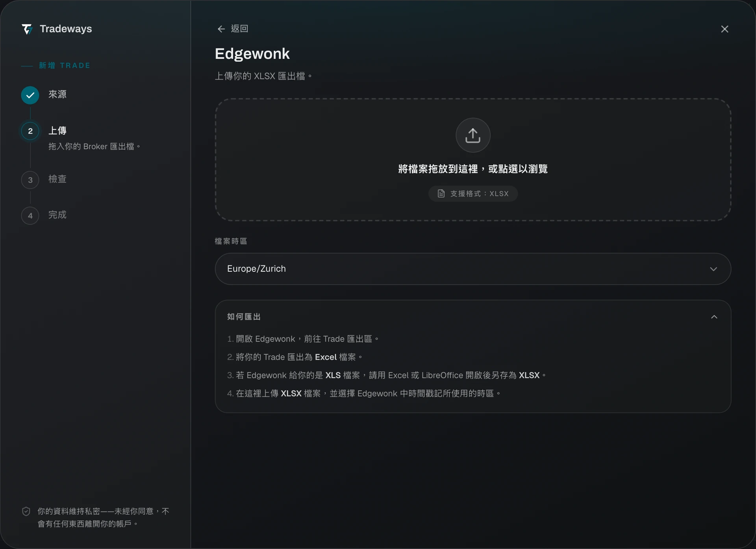Click the Tradeways logo icon
Screen dimensions: 756x549
pos(27,29)
